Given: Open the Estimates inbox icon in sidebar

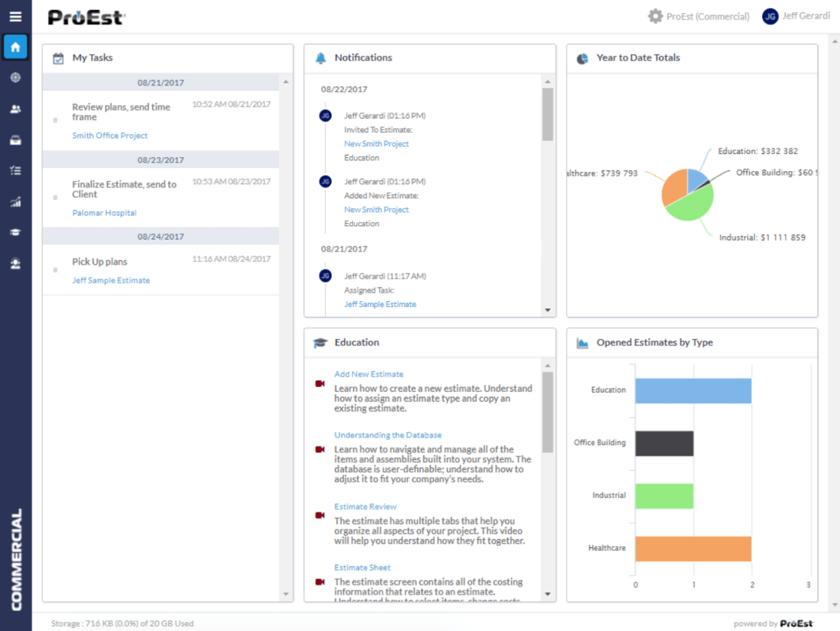Looking at the screenshot, I should pos(15,140).
